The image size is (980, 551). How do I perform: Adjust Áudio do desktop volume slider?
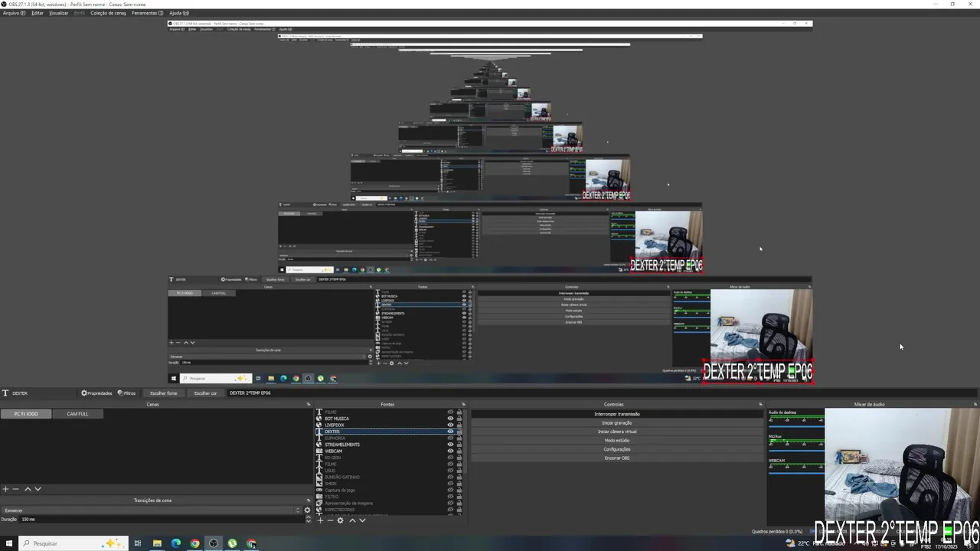(796, 426)
